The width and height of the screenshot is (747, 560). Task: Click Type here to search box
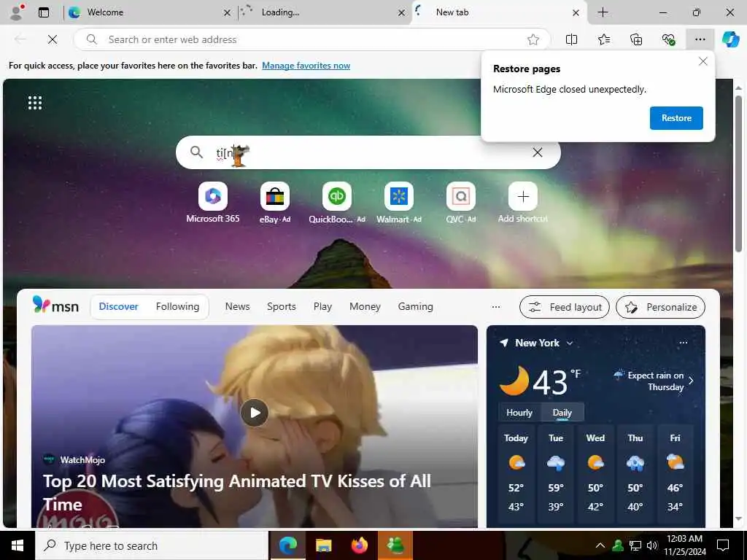[152, 545]
